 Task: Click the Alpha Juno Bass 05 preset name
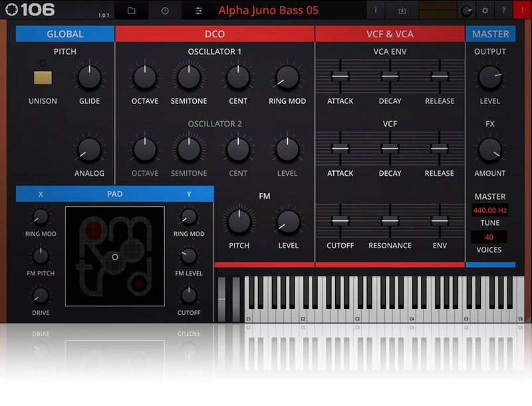click(x=268, y=10)
